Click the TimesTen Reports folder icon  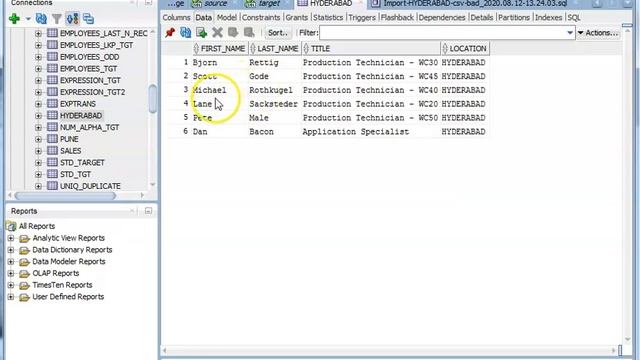(x=24, y=286)
